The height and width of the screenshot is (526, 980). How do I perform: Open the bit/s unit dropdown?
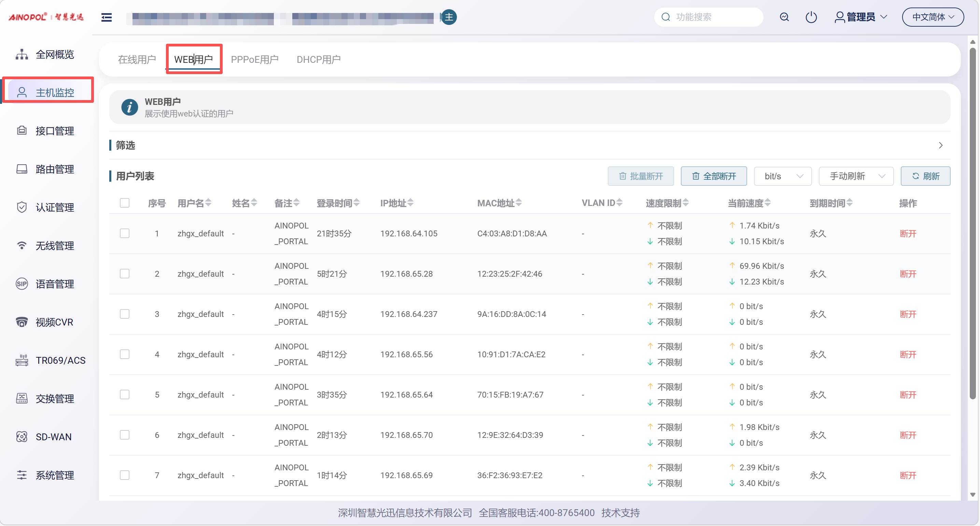783,176
